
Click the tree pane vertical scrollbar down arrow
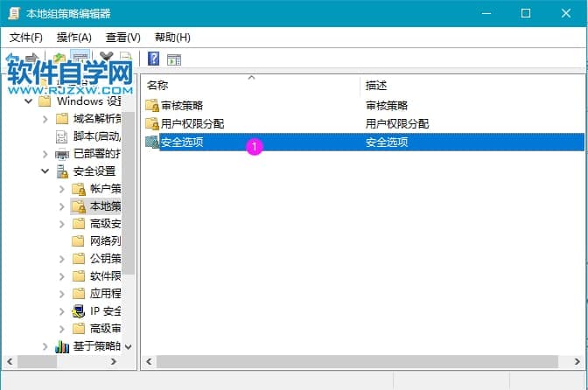(129, 346)
